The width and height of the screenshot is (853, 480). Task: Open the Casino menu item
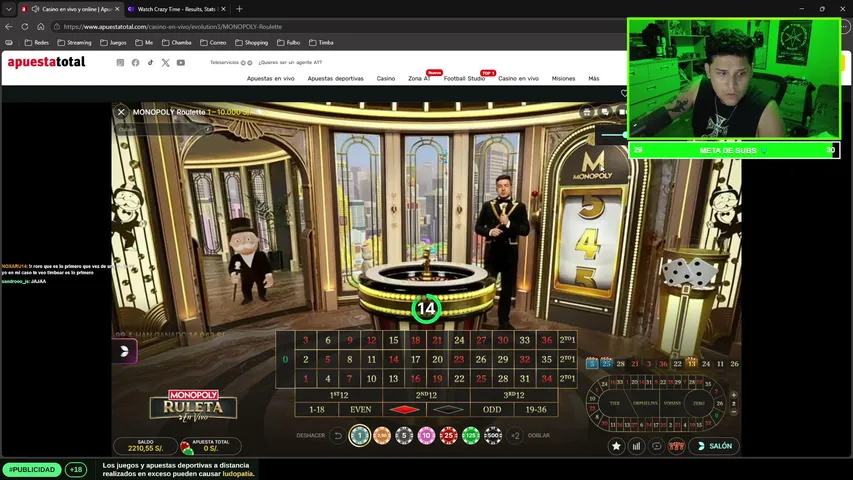(386, 78)
